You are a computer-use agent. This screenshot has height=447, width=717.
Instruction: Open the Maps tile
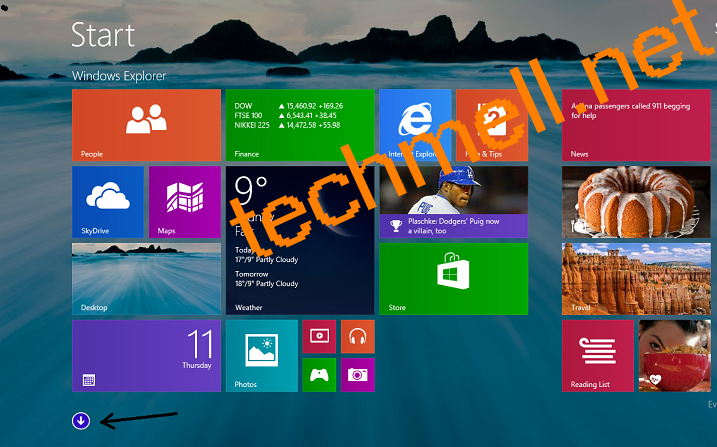tap(185, 202)
